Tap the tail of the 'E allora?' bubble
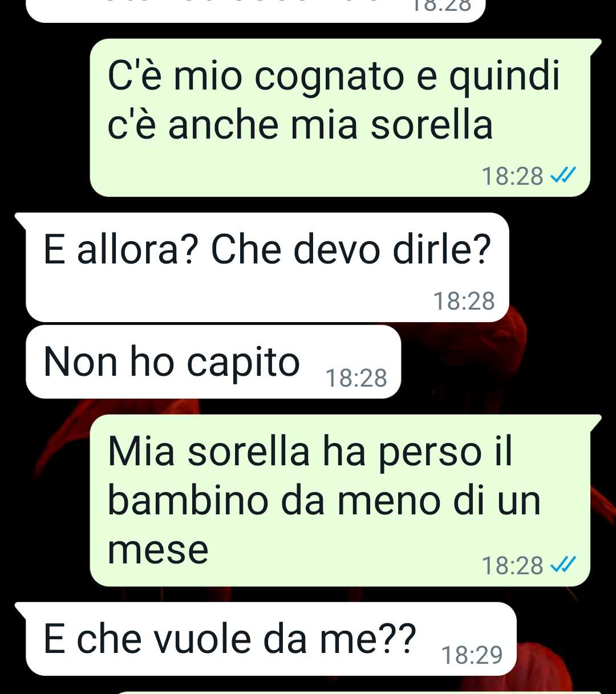Image resolution: width=616 pixels, height=694 pixels. 21,221
